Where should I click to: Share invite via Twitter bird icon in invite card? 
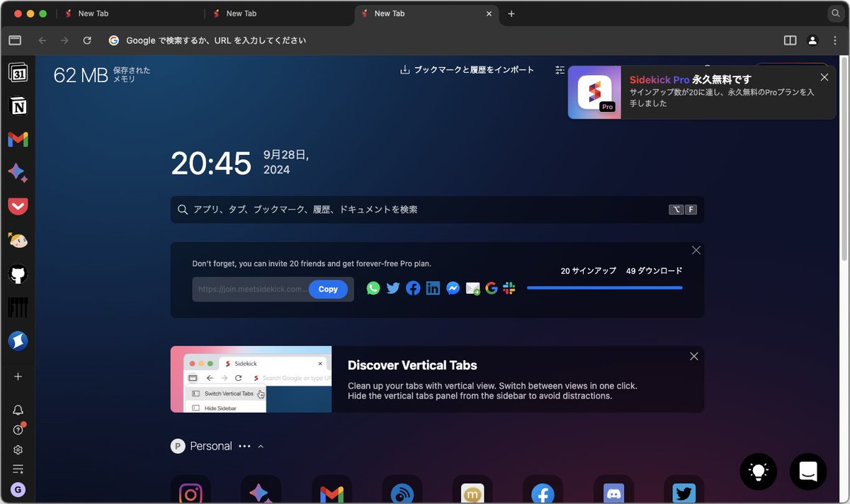(x=393, y=288)
